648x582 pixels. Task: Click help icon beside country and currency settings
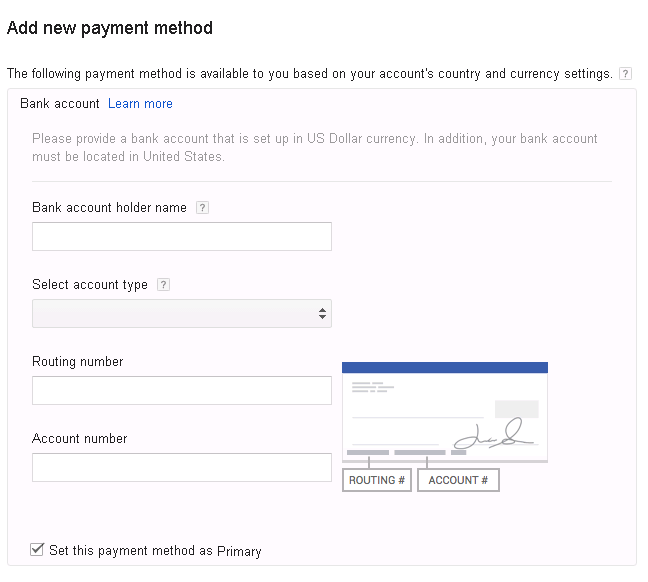coord(625,74)
